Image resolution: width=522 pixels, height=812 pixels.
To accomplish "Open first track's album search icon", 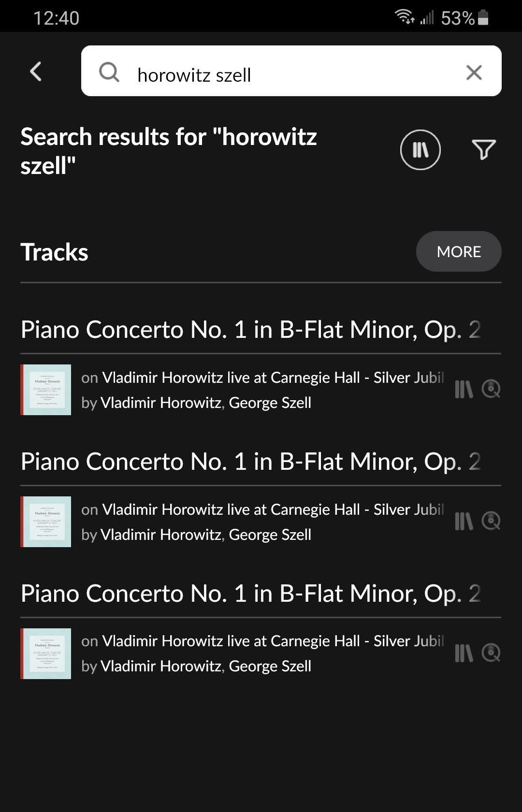I will (x=491, y=389).
